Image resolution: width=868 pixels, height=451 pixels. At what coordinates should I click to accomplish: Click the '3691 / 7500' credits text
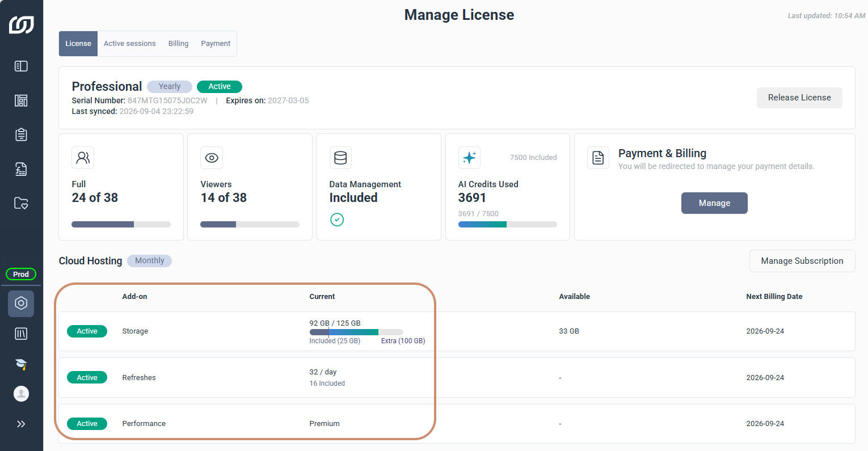(x=478, y=214)
